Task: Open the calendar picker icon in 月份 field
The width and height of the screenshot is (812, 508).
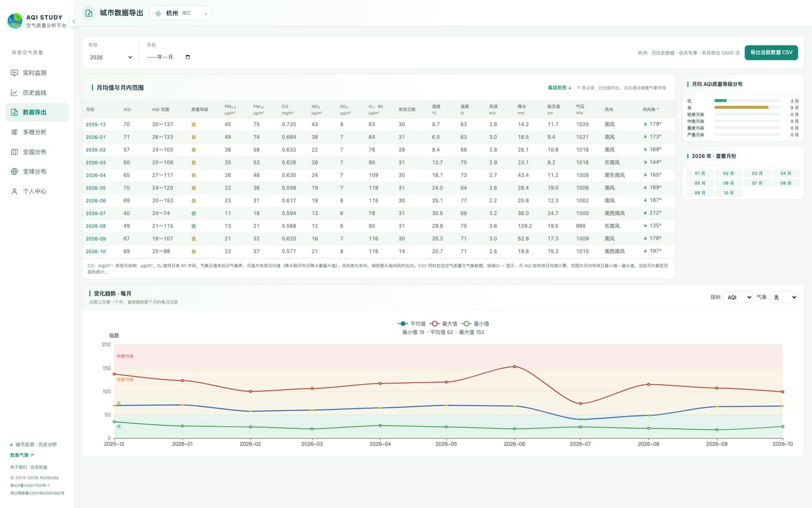Action: [x=188, y=57]
